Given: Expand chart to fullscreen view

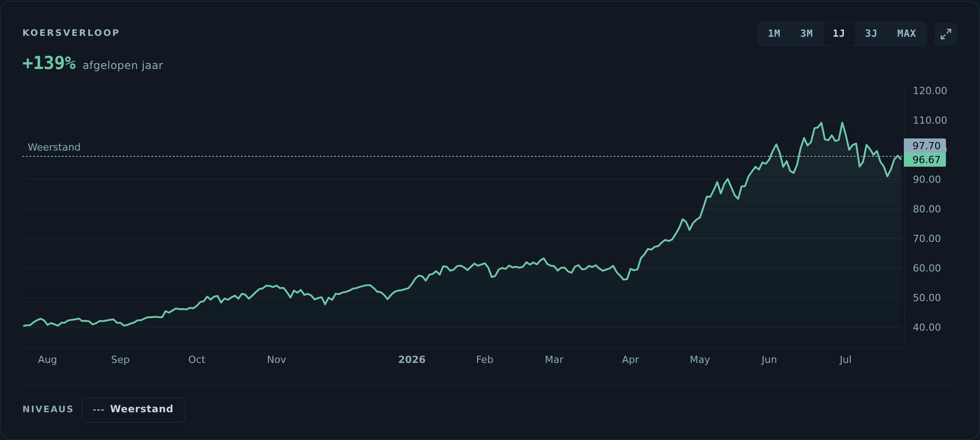Looking at the screenshot, I should tap(946, 34).
